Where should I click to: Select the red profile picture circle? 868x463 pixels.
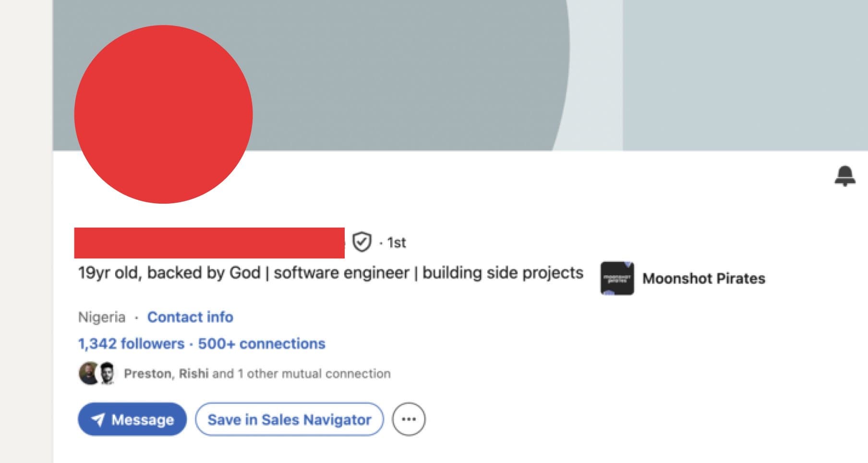(x=164, y=114)
